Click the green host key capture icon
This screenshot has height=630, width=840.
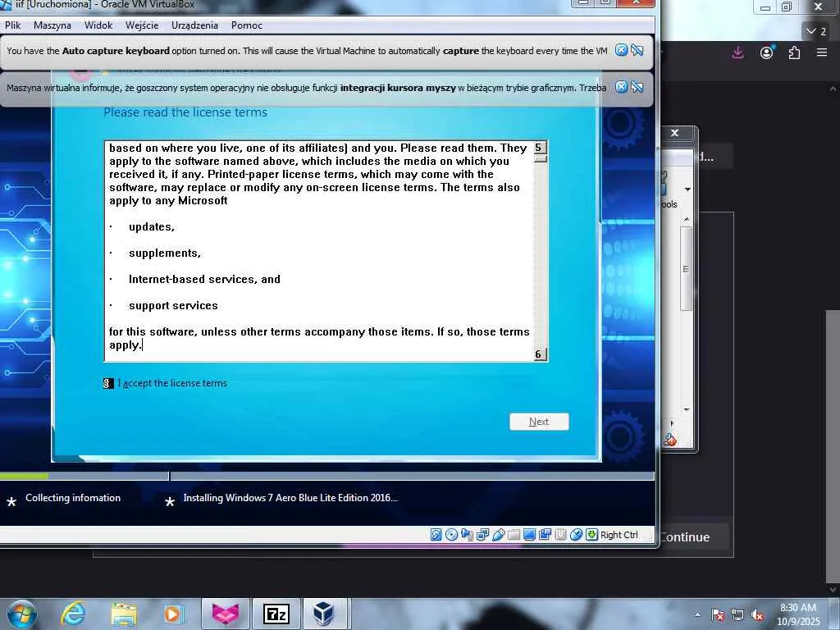coord(591,535)
